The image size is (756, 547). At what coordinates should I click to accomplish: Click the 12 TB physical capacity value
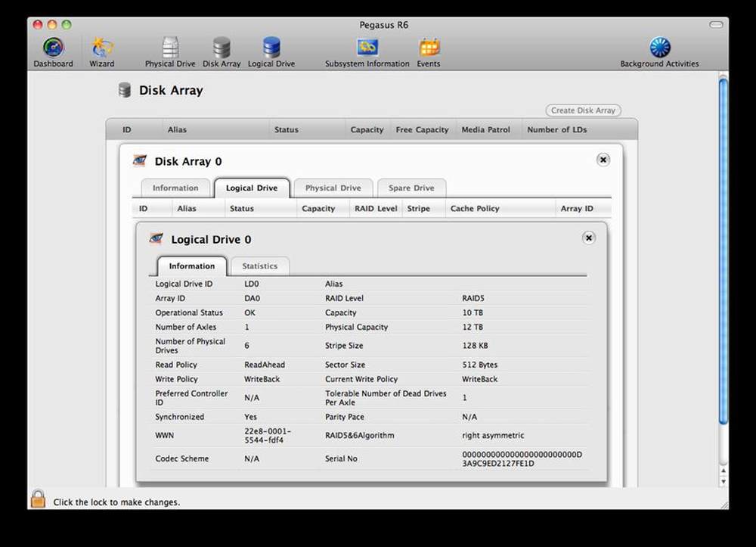(x=472, y=327)
